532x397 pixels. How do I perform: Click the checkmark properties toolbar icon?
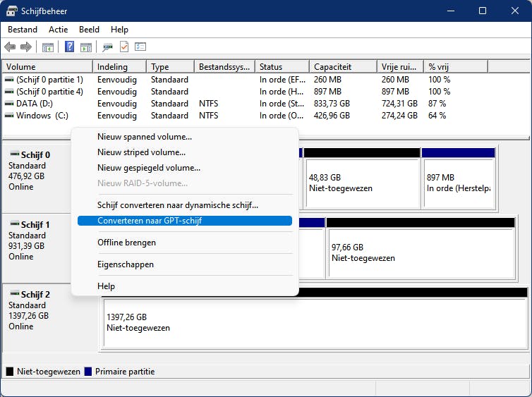[124, 47]
